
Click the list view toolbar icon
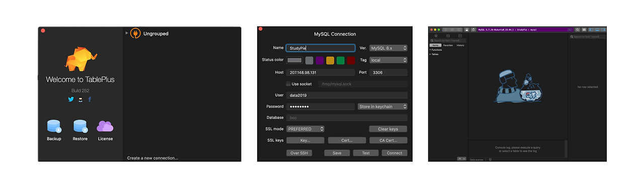pyautogui.click(x=584, y=30)
